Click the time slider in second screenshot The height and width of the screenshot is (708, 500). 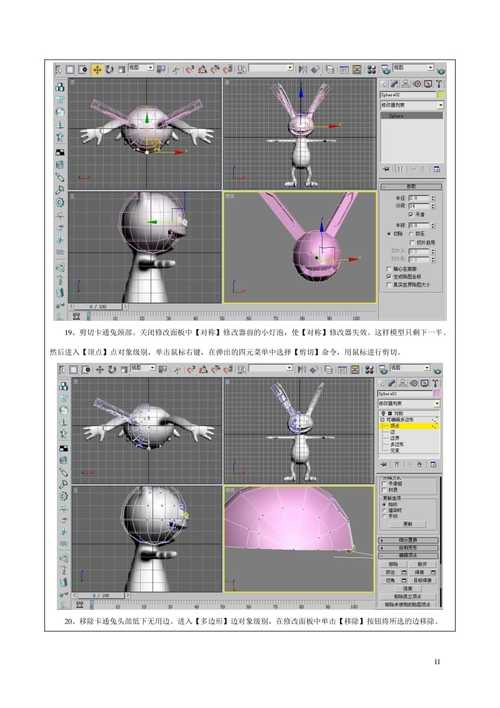100,596
